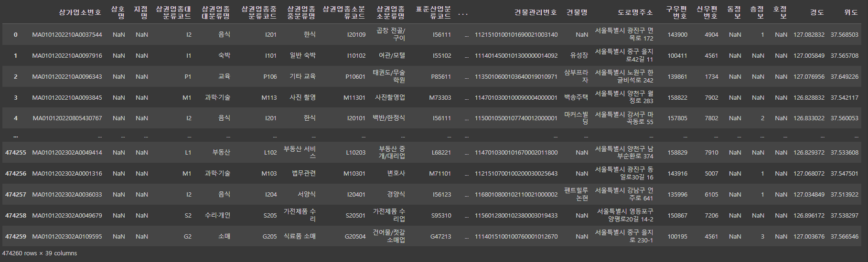
Task: Click the 법무관련 cell
Action: [304, 173]
